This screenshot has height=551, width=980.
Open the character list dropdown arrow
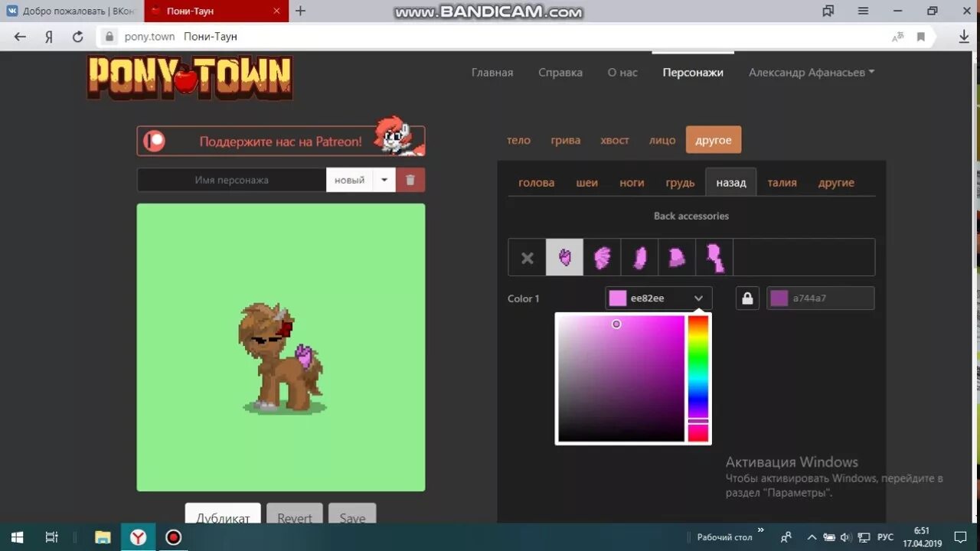(384, 180)
